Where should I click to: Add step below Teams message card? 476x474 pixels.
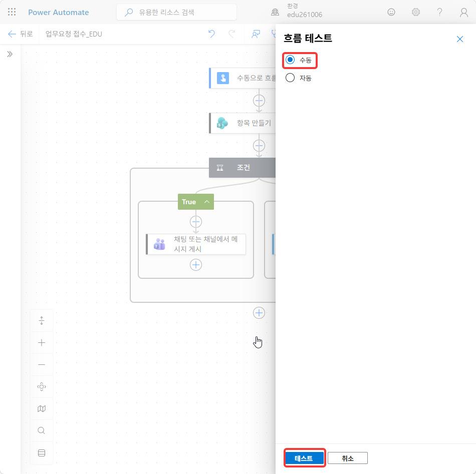click(196, 265)
